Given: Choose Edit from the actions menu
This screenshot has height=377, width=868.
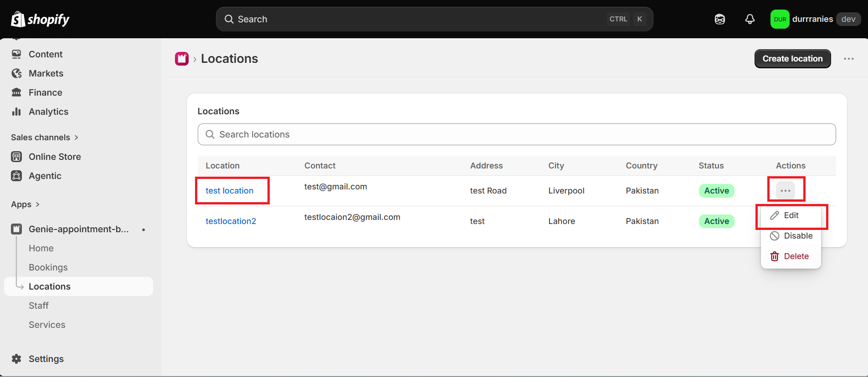Looking at the screenshot, I should pyautogui.click(x=791, y=215).
